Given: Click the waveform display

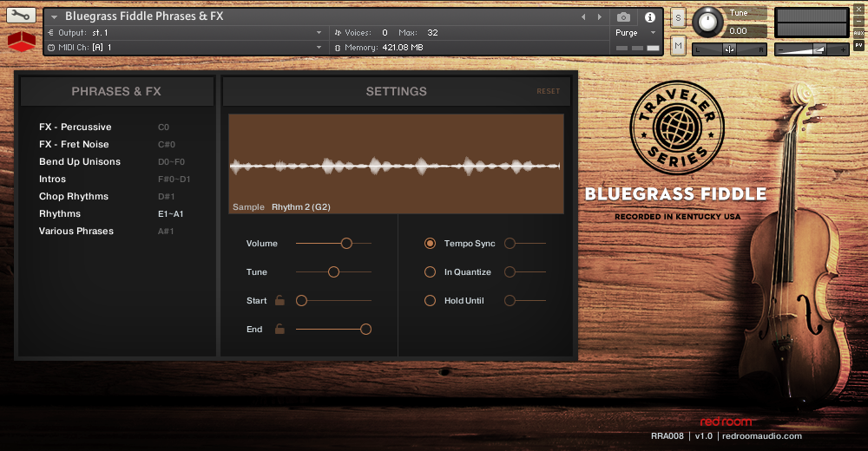Looking at the screenshot, I should pos(396,164).
